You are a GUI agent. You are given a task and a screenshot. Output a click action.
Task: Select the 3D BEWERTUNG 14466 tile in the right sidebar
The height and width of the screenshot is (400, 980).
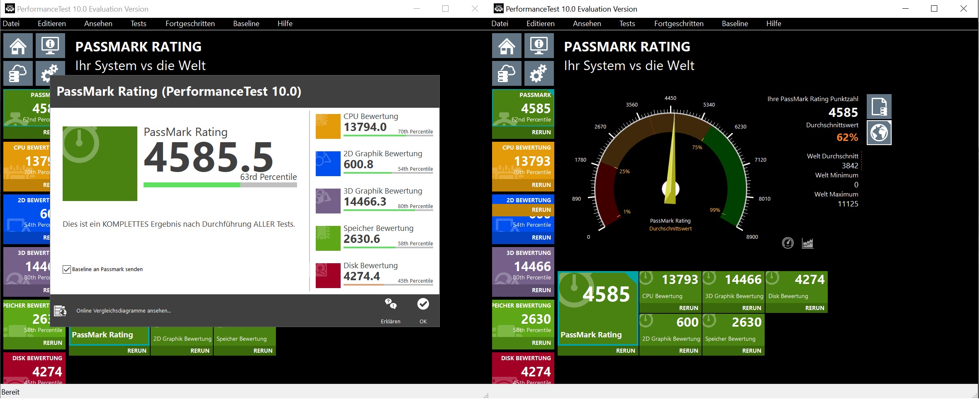click(523, 266)
